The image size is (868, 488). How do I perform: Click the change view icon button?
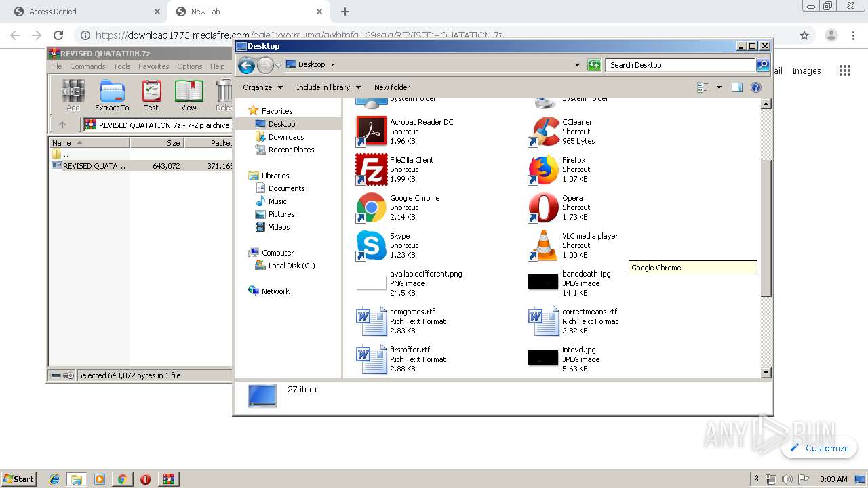pyautogui.click(x=703, y=87)
